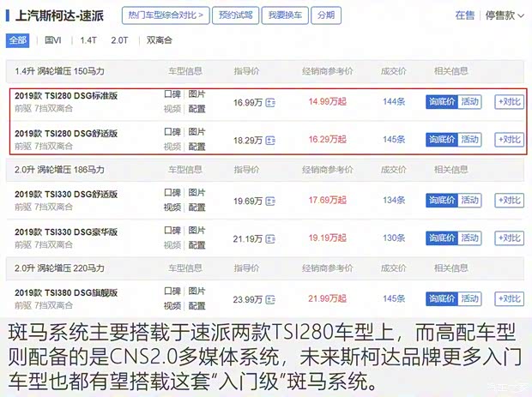Add TSI330 DSG舒适版 to 对比
Screen dimensions: 532x397
[510, 201]
